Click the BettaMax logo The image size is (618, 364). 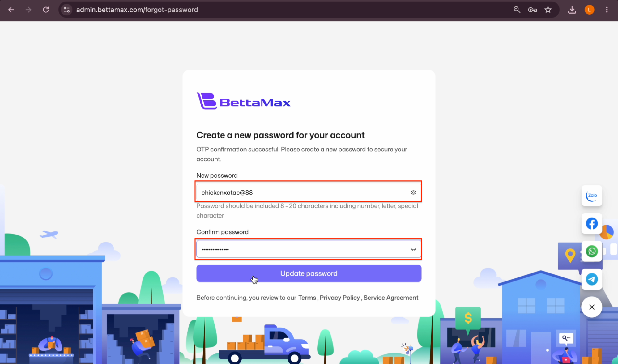[x=243, y=101]
